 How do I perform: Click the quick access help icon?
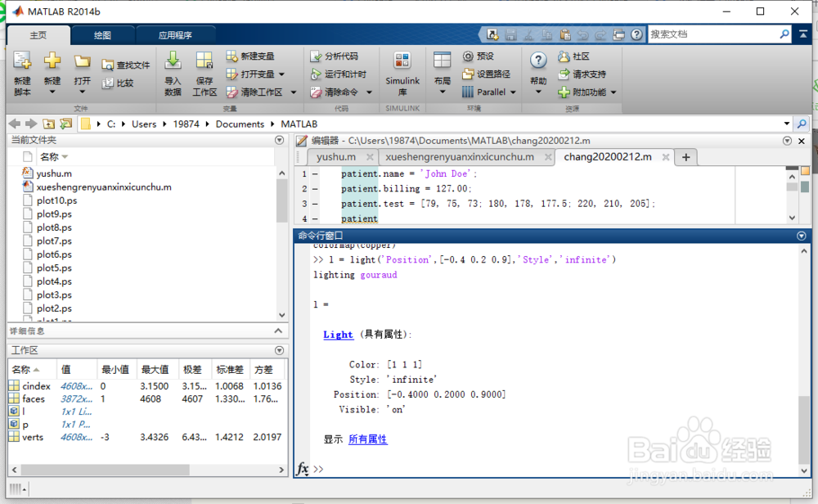(x=636, y=34)
